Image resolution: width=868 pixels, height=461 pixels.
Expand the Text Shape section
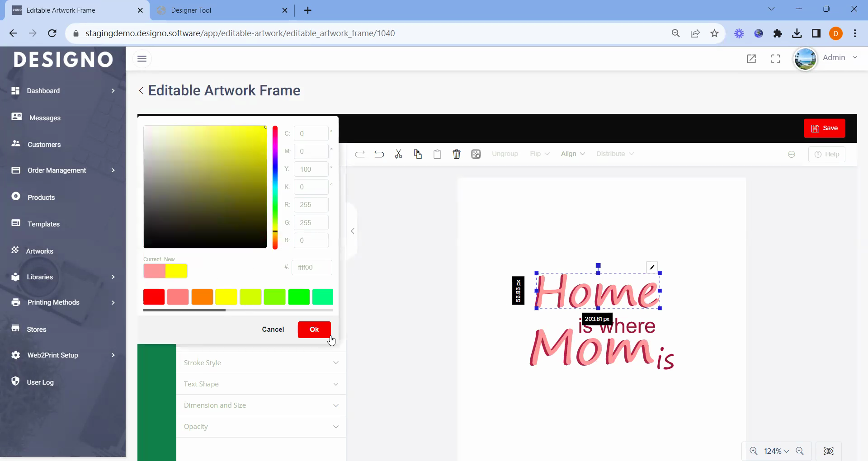click(261, 384)
